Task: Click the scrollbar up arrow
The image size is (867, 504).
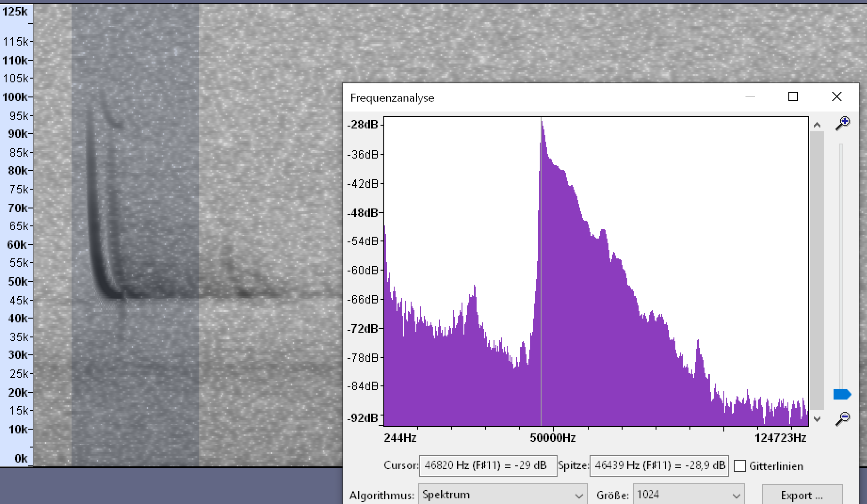Action: (x=817, y=125)
